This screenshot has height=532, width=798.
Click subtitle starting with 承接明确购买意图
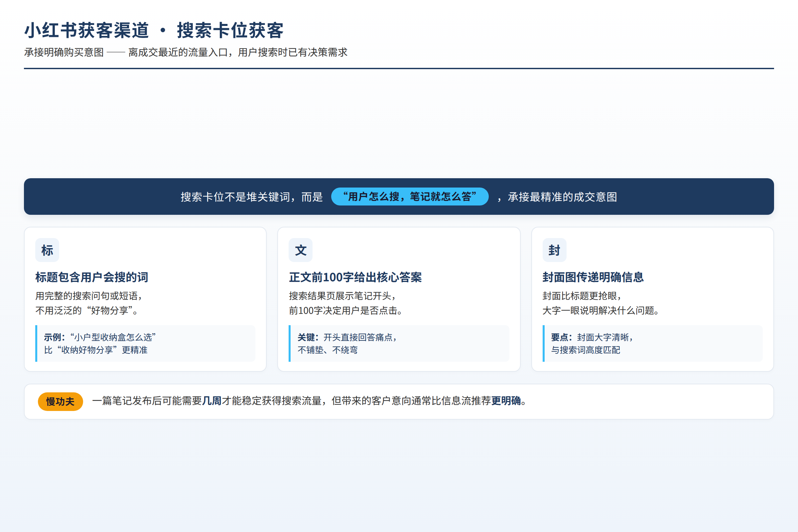(x=186, y=52)
